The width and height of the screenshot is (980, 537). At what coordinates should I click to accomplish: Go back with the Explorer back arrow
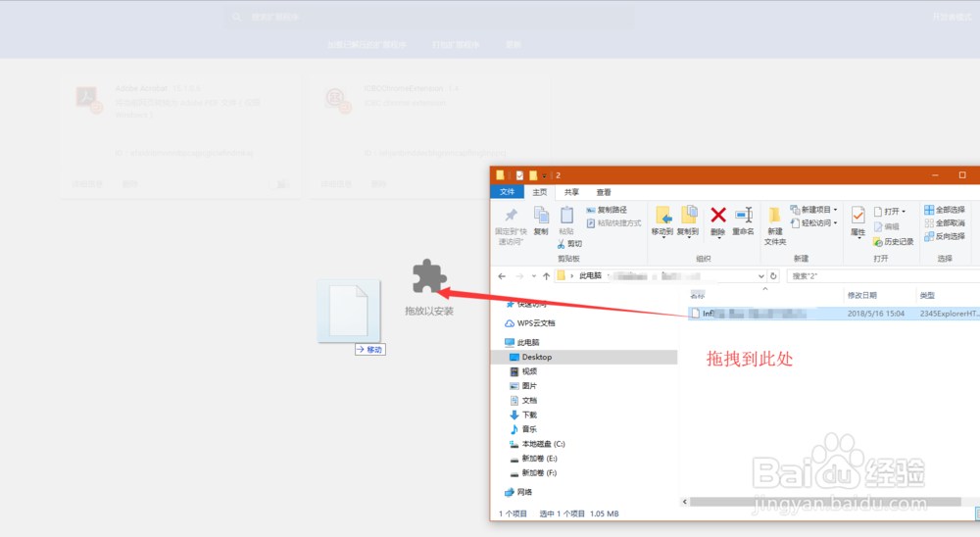tap(502, 275)
